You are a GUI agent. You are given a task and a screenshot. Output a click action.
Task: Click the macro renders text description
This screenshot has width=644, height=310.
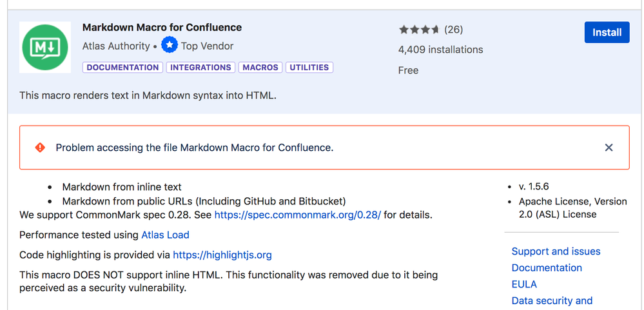pos(148,95)
